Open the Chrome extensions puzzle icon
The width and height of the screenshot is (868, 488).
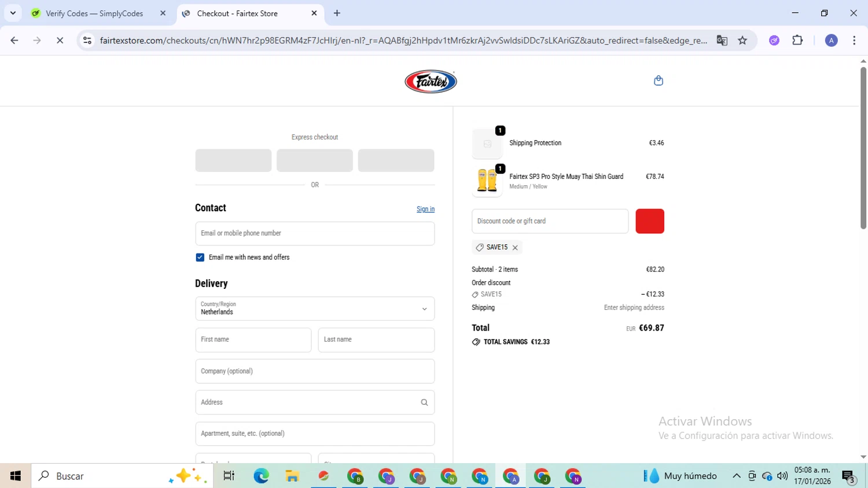(797, 41)
